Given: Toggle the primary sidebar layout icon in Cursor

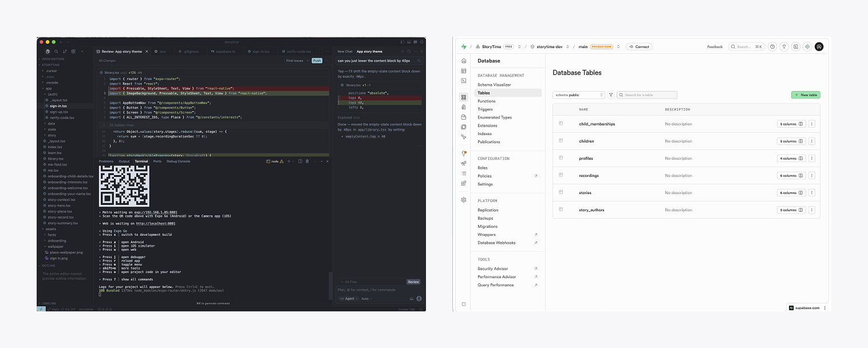Looking at the screenshot, I should pyautogui.click(x=403, y=42).
